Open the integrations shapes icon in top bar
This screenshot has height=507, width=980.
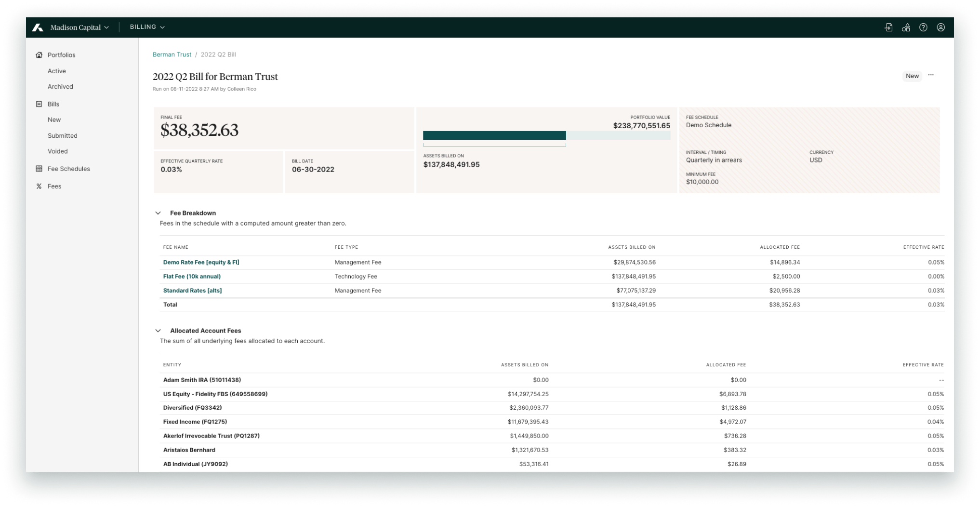coord(906,27)
